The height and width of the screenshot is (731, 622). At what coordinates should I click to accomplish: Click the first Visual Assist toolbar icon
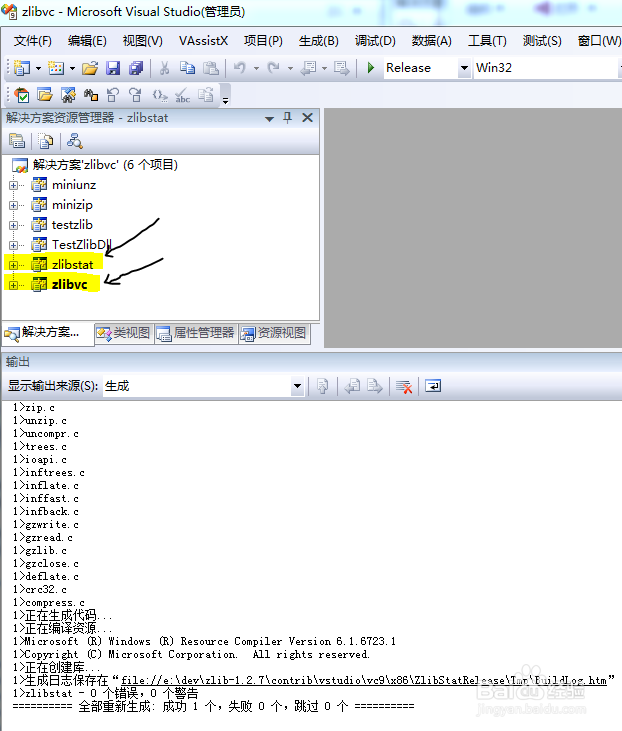click(21, 95)
